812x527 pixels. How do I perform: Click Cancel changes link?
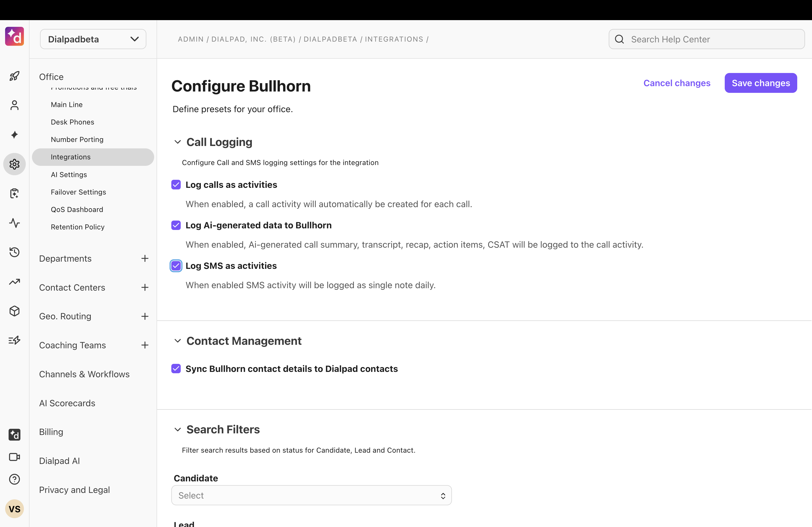(x=677, y=83)
